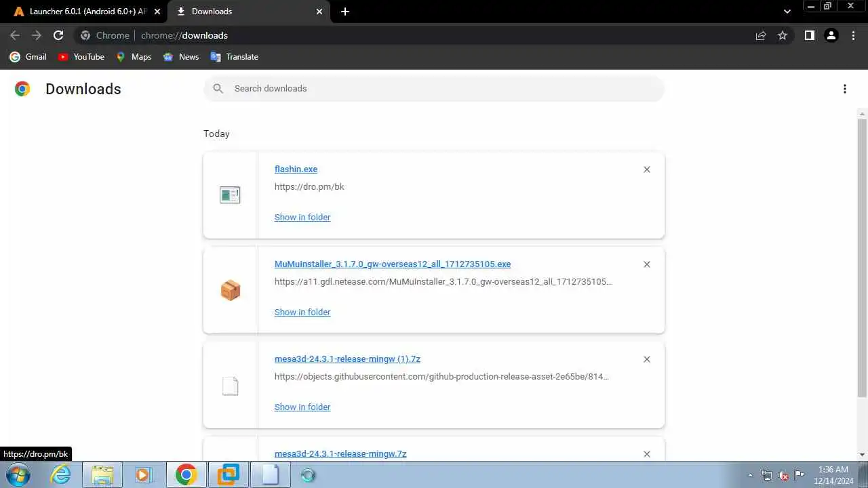Open Windows Media Player from the taskbar
This screenshot has height=488, width=868.
[x=144, y=474]
